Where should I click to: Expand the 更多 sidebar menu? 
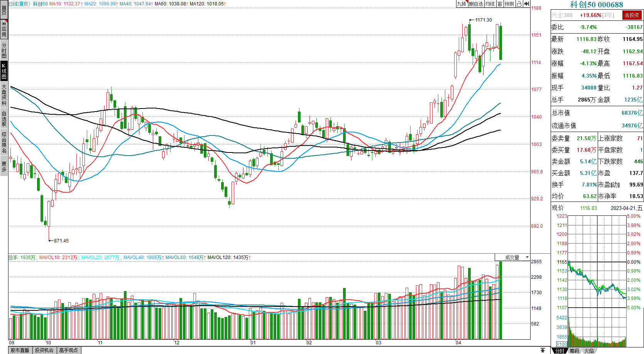click(4, 167)
